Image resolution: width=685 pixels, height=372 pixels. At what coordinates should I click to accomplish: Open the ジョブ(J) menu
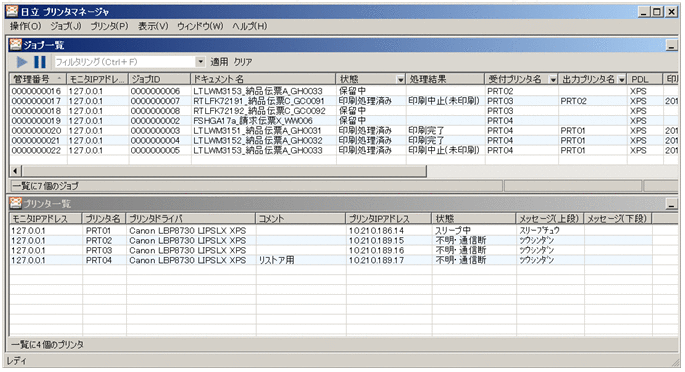coord(66,26)
